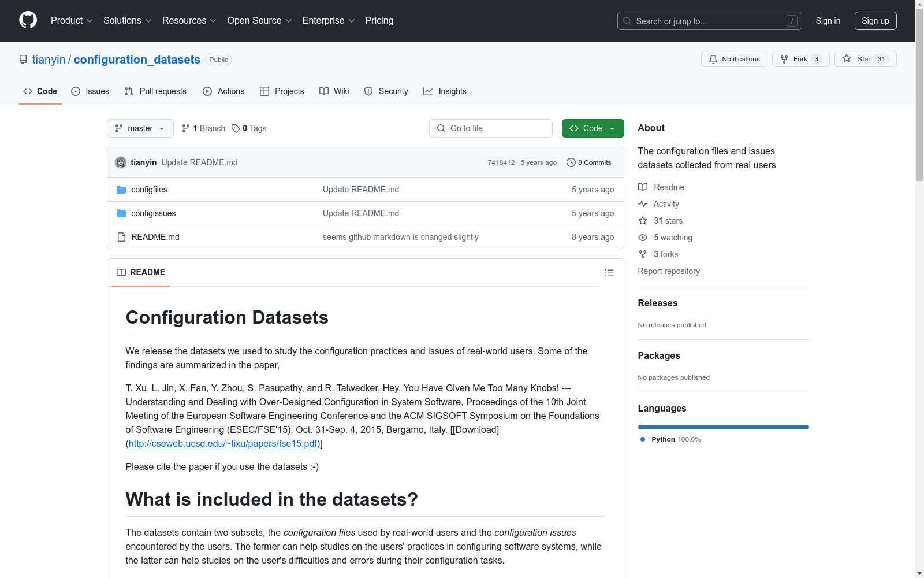Click the GitHub logo icon
Image resolution: width=924 pixels, height=578 pixels.
(28, 20)
